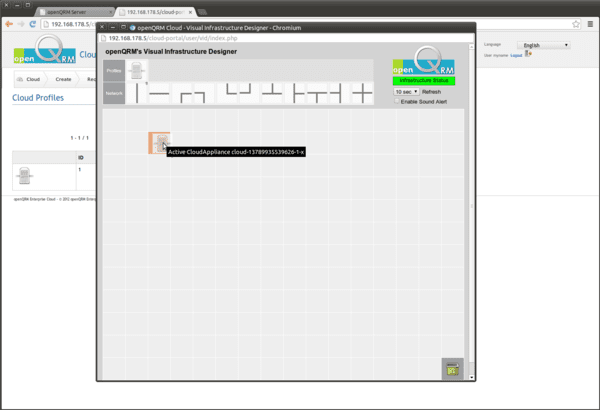This screenshot has height=410, width=600.
Task: Open the Chromium hamburger menu
Action: click(590, 24)
